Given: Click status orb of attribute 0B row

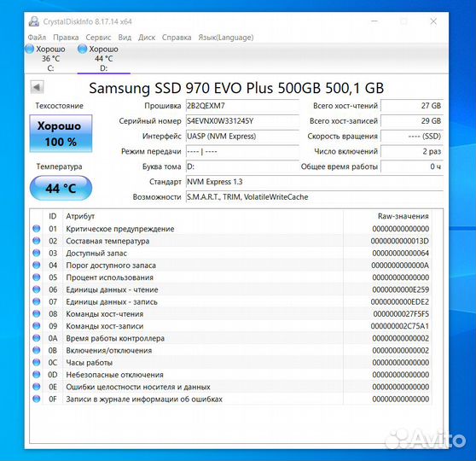Looking at the screenshot, I should pyautogui.click(x=37, y=350).
